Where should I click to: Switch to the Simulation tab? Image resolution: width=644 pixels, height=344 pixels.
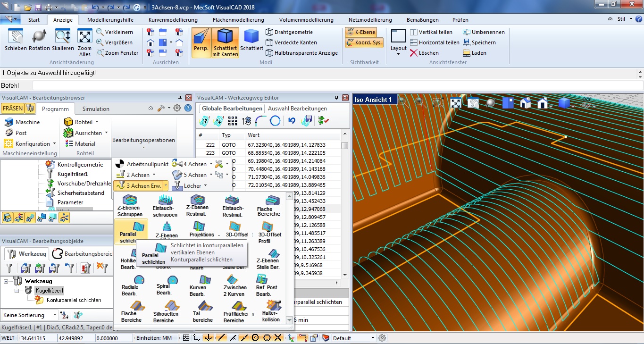pyautogui.click(x=96, y=109)
